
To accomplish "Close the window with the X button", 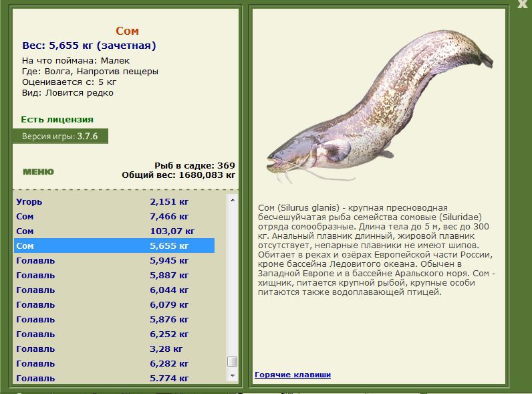I will click(x=523, y=4).
